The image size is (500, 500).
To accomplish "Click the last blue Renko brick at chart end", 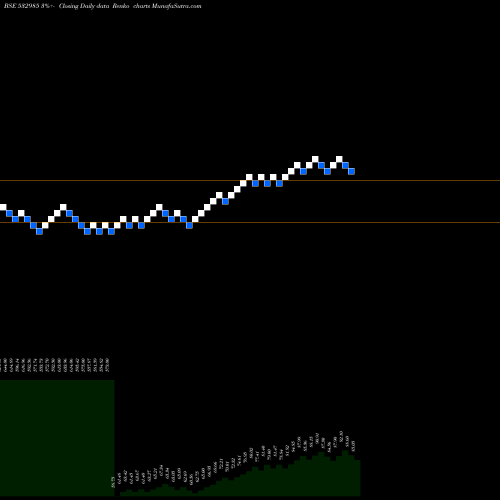I will 351,171.
